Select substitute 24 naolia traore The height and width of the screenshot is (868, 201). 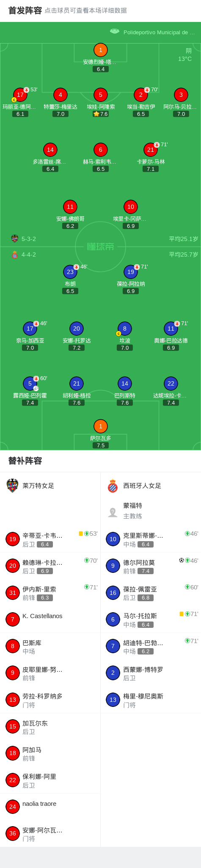click(x=50, y=807)
